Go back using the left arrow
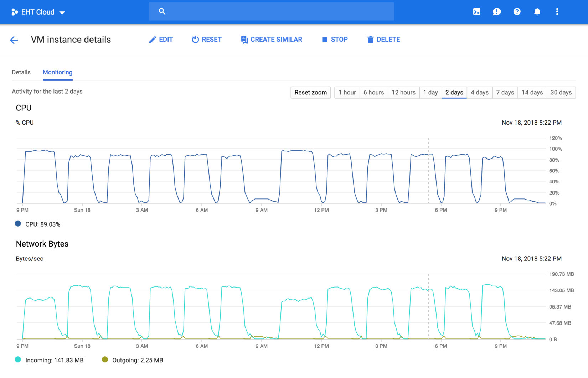Viewport: 588px width, 378px height. point(14,40)
